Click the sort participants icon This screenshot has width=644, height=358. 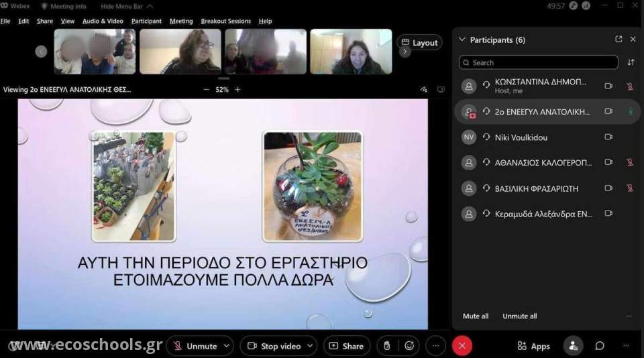tap(631, 62)
